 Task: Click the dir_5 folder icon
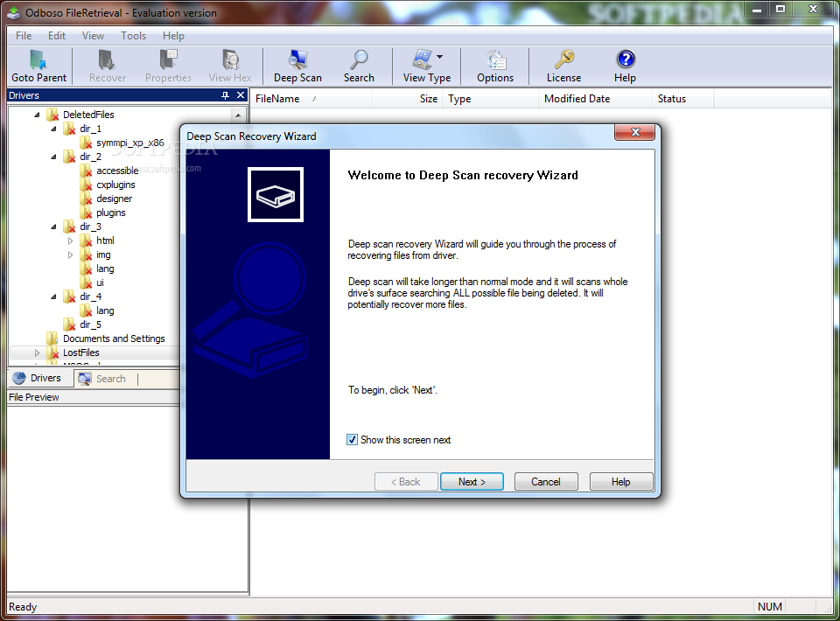[68, 324]
